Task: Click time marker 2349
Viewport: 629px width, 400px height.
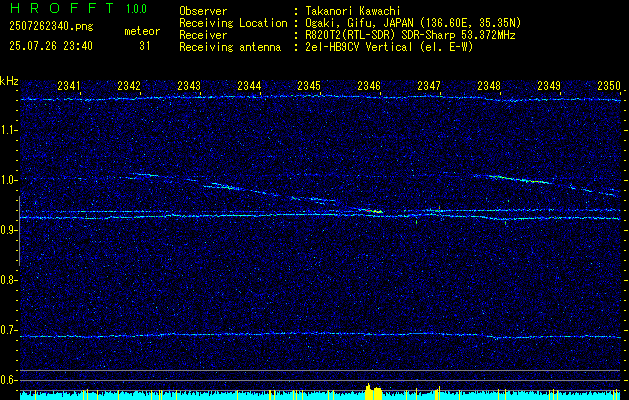Action: 548,85
